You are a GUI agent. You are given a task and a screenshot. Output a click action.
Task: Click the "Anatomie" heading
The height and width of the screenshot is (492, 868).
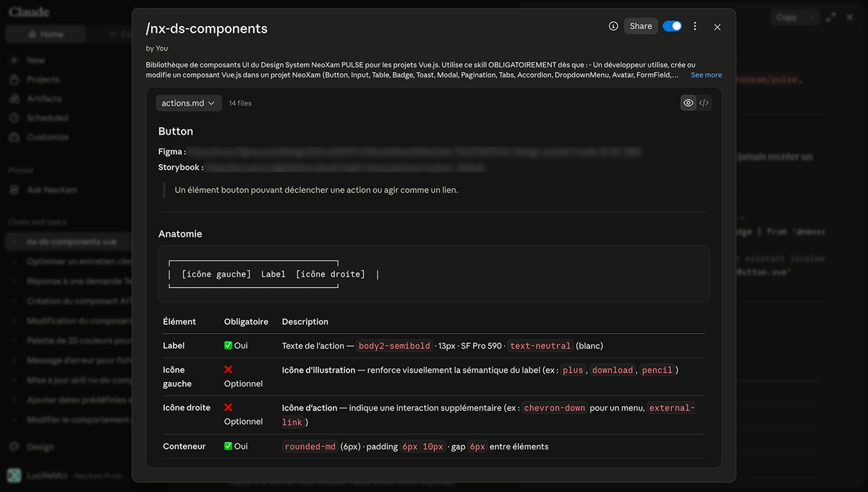pyautogui.click(x=180, y=234)
